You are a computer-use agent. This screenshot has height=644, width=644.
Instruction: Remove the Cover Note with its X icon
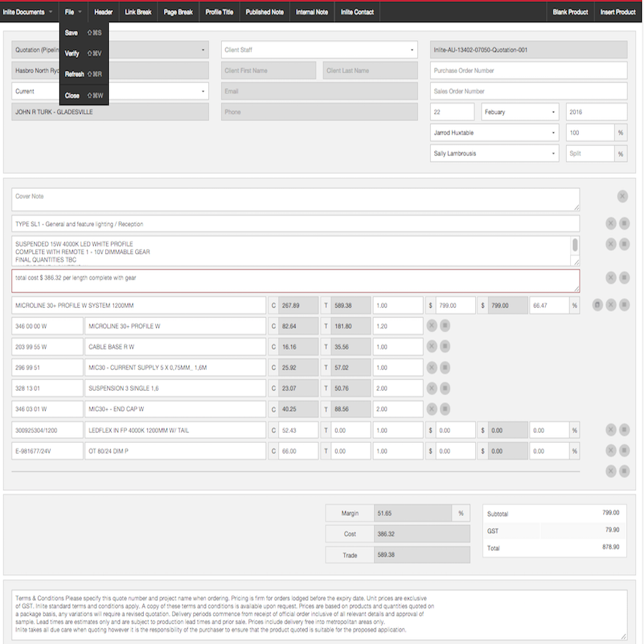(x=623, y=196)
